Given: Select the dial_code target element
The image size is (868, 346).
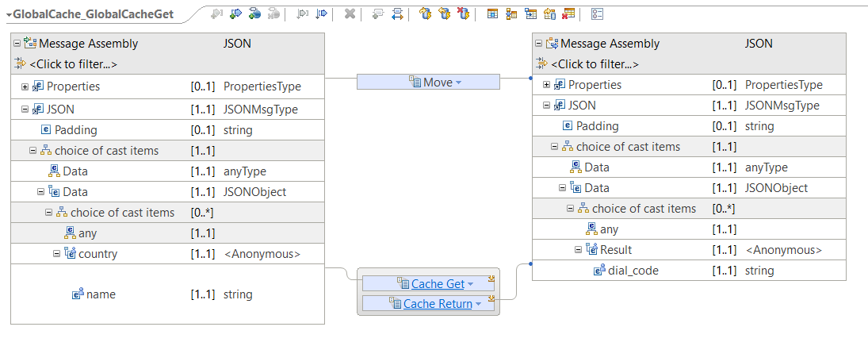Looking at the screenshot, I should click(x=689, y=271).
